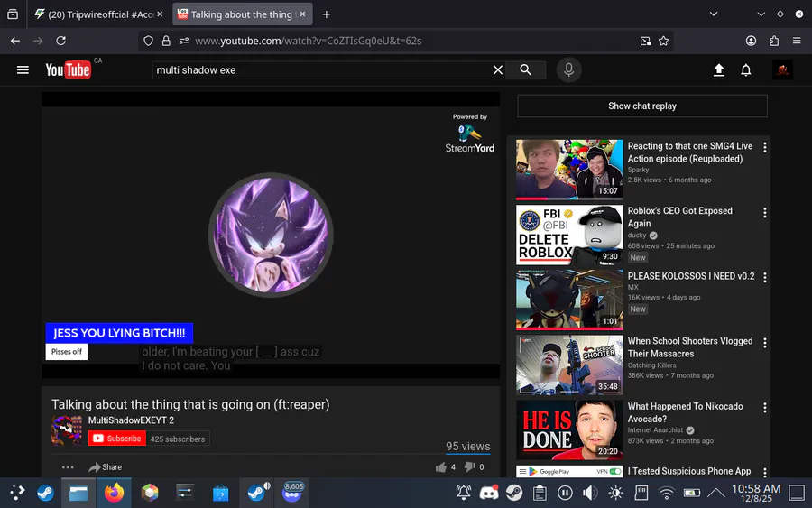Open Firefox extensions puzzle icon
This screenshot has width=812, height=508.
pyautogui.click(x=774, y=41)
